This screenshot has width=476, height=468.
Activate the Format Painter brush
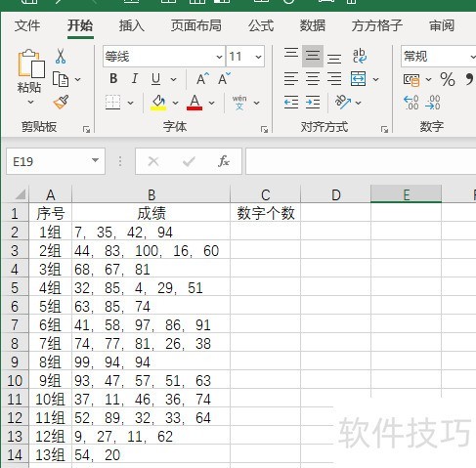pos(61,102)
